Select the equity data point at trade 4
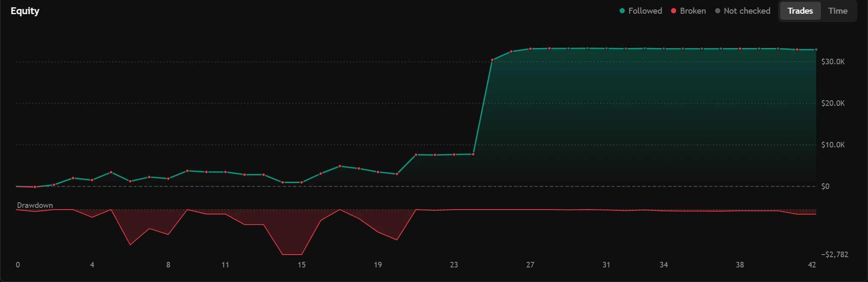This screenshot has width=868, height=282. point(92,180)
